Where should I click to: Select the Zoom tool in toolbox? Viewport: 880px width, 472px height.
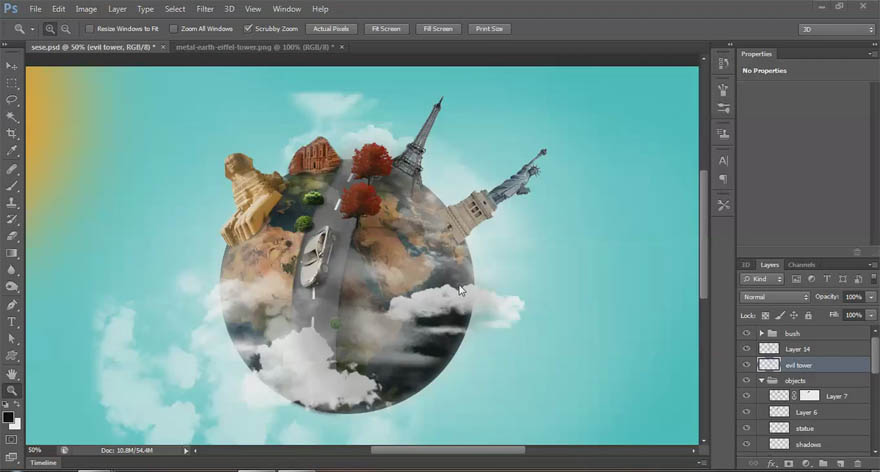click(11, 391)
